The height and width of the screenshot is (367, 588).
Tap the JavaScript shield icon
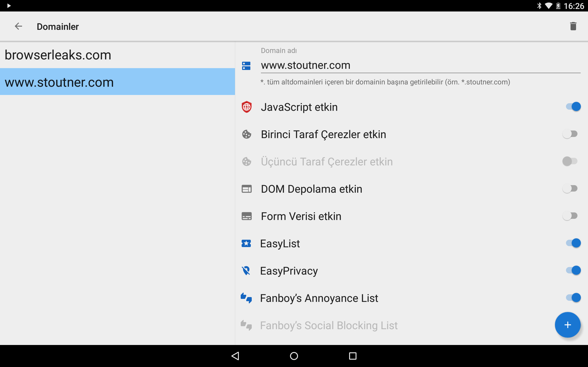coord(246,107)
